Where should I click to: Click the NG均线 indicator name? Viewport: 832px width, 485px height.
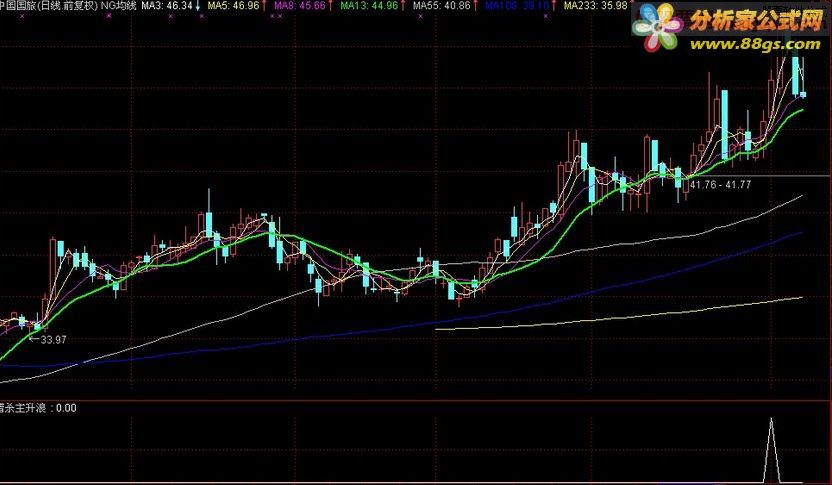pyautogui.click(x=118, y=6)
